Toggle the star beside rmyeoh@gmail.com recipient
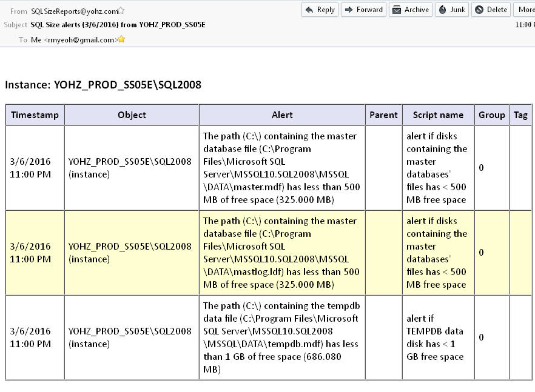This screenshot has height=392, width=535. [121, 39]
